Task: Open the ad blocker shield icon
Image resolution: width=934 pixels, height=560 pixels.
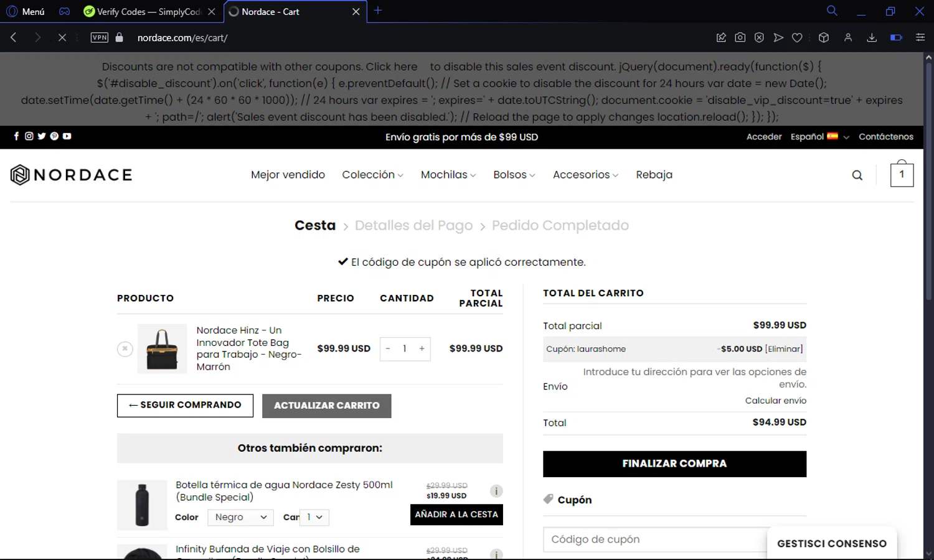Action: point(759,37)
